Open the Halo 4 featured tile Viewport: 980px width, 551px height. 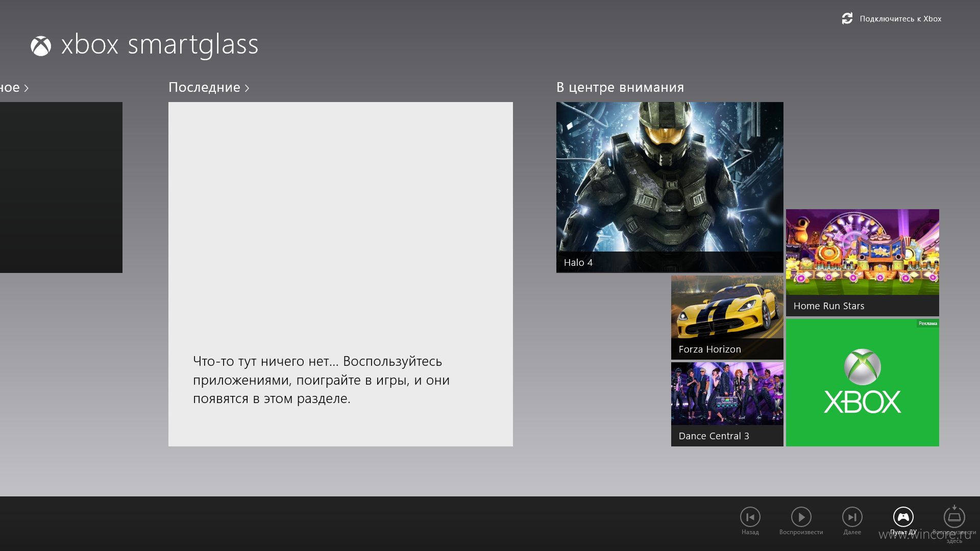[x=670, y=187]
